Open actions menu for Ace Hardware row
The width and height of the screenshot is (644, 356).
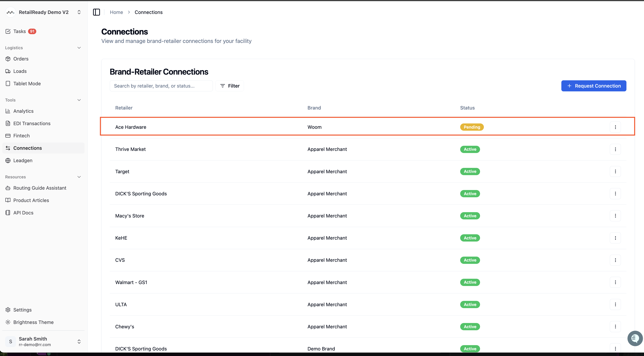615,127
